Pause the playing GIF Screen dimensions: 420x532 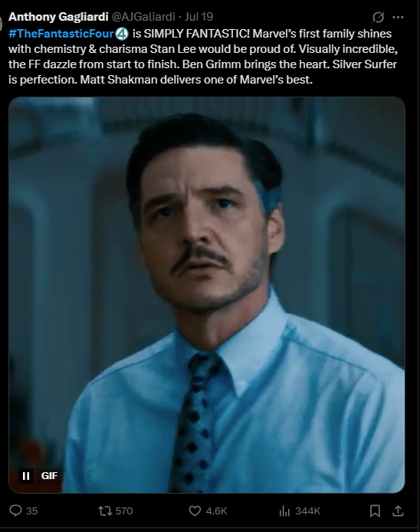pyautogui.click(x=26, y=476)
